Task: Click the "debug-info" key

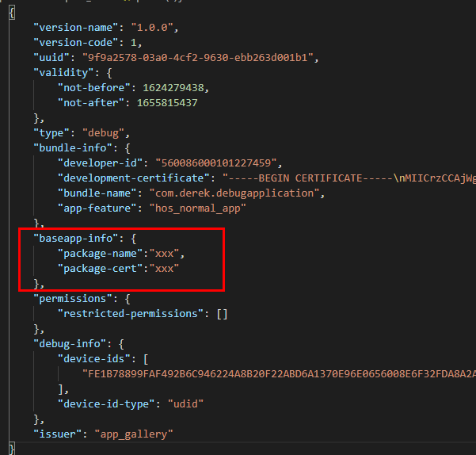Action: pos(70,344)
